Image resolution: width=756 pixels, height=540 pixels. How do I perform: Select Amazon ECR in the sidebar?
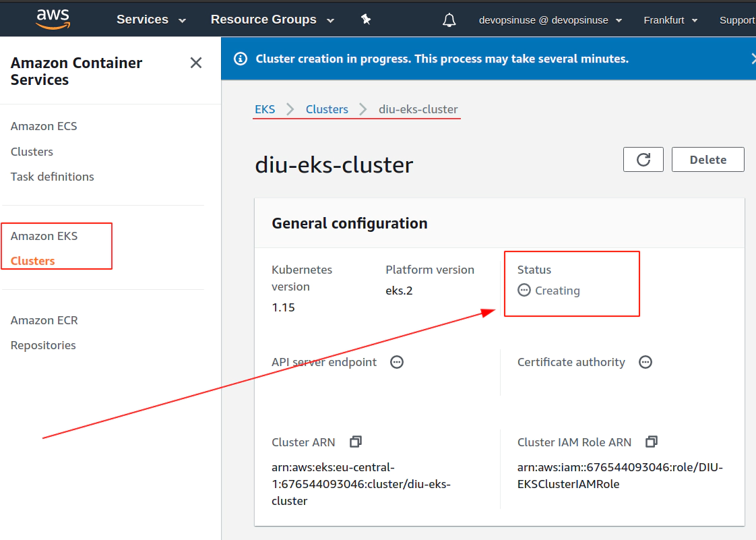click(44, 320)
